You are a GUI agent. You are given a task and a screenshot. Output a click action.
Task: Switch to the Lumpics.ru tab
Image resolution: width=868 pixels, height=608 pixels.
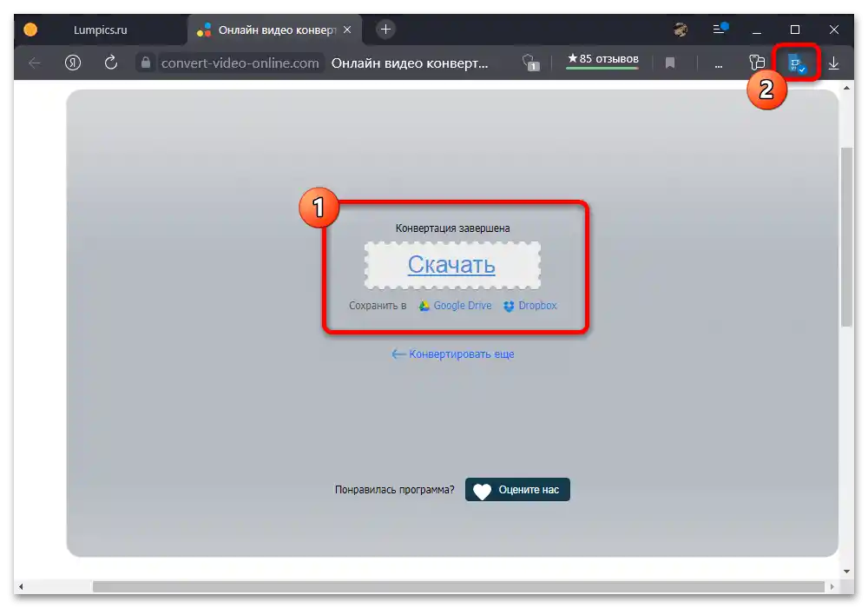pyautogui.click(x=100, y=30)
